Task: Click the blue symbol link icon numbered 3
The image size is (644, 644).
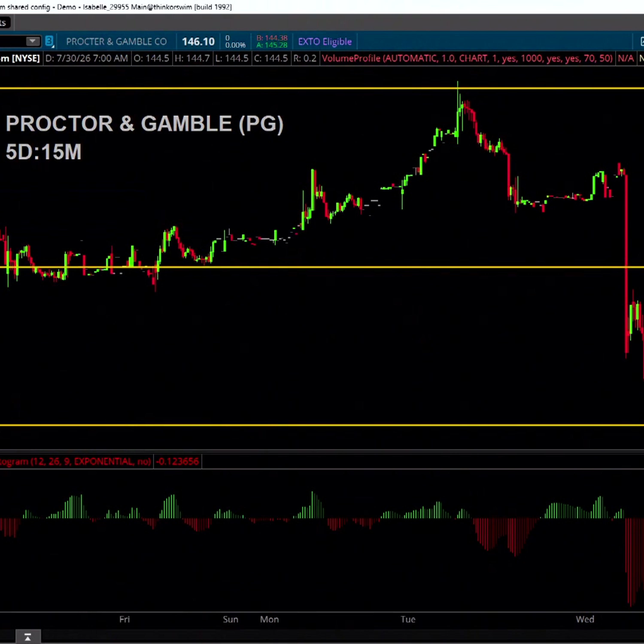Action: pos(49,41)
